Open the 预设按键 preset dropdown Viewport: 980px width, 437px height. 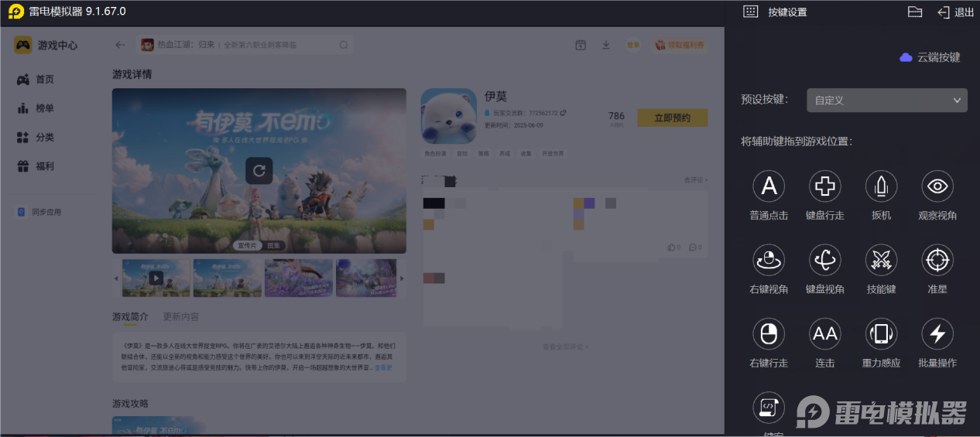point(887,100)
